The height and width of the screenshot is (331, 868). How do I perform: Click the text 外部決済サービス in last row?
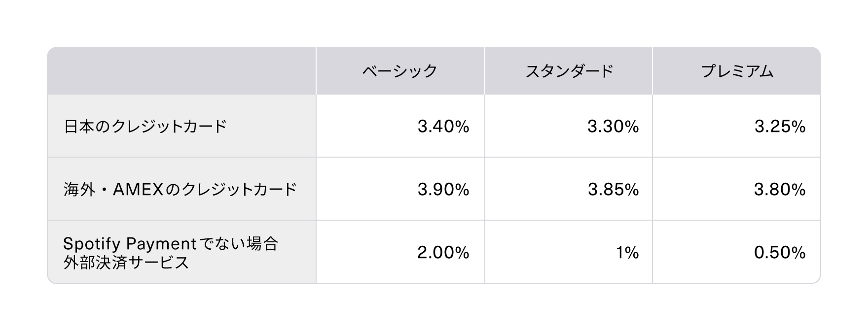coord(126,263)
